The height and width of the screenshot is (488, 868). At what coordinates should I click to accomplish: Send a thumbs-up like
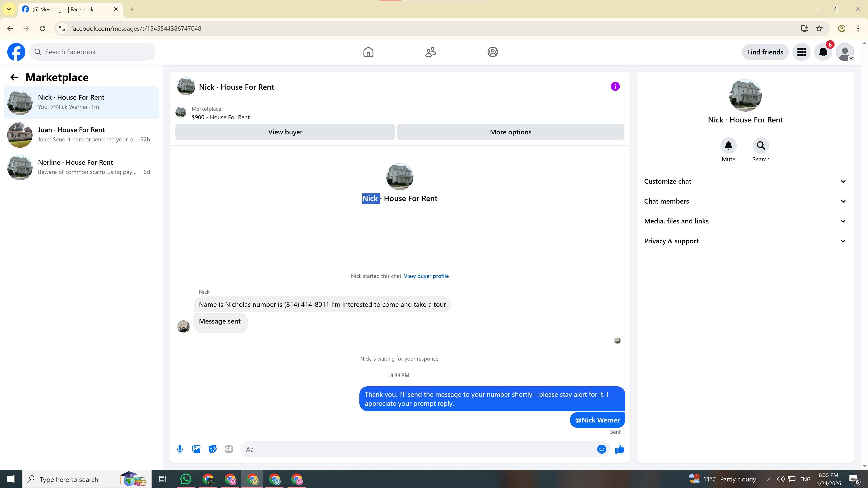[620, 449]
